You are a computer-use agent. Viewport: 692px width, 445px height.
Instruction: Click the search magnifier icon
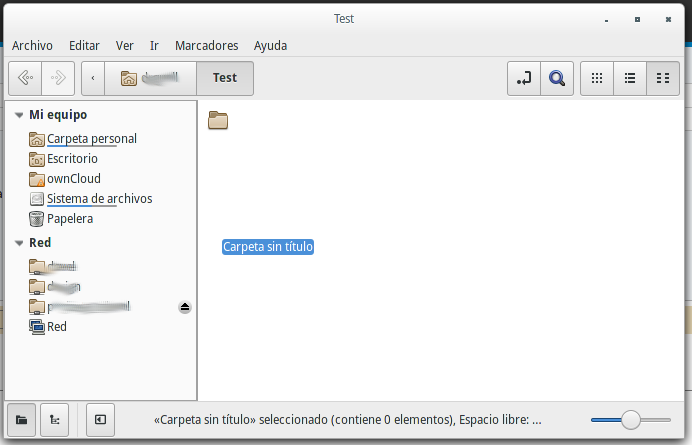tap(556, 78)
